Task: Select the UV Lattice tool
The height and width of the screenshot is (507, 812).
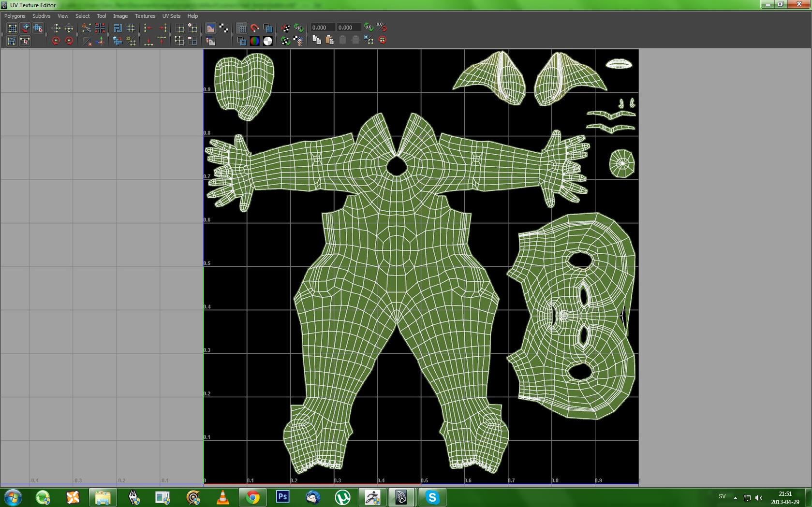Action: (12, 28)
